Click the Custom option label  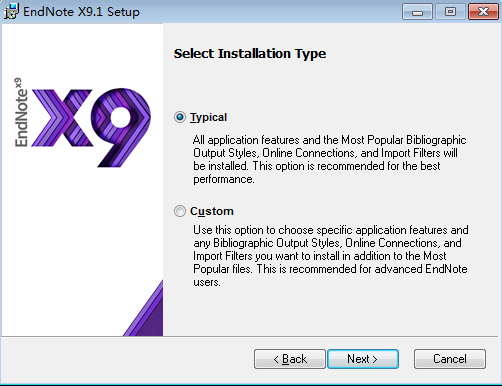click(212, 211)
